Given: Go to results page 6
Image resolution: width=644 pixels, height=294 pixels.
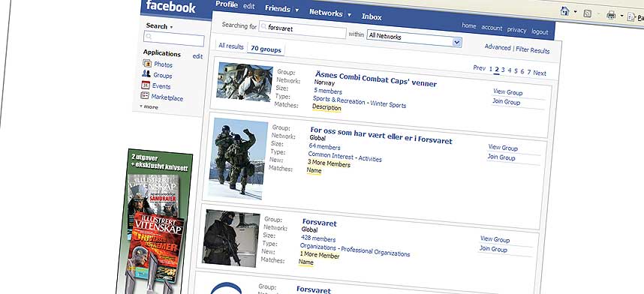Looking at the screenshot, I should [x=522, y=72].
